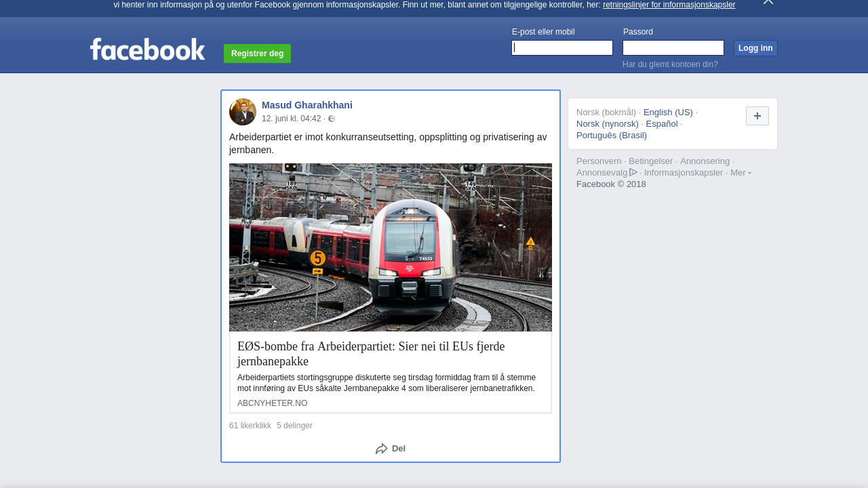Open the Personvern footer link
Image resolution: width=868 pixels, height=488 pixels.
(x=599, y=161)
